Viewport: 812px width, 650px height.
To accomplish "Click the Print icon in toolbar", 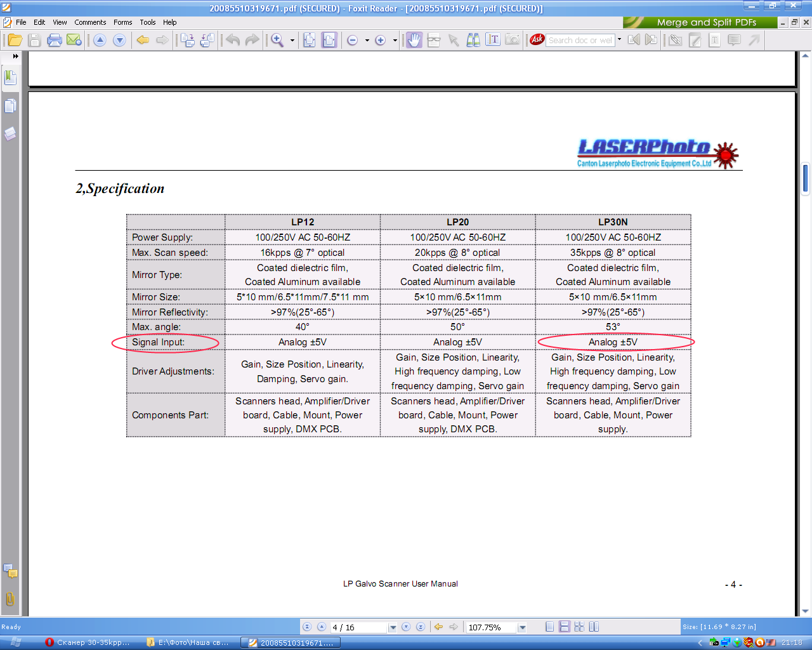I will pyautogui.click(x=55, y=40).
